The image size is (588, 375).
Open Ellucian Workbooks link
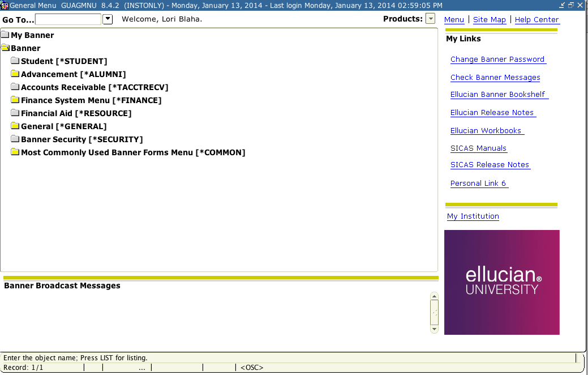click(486, 131)
